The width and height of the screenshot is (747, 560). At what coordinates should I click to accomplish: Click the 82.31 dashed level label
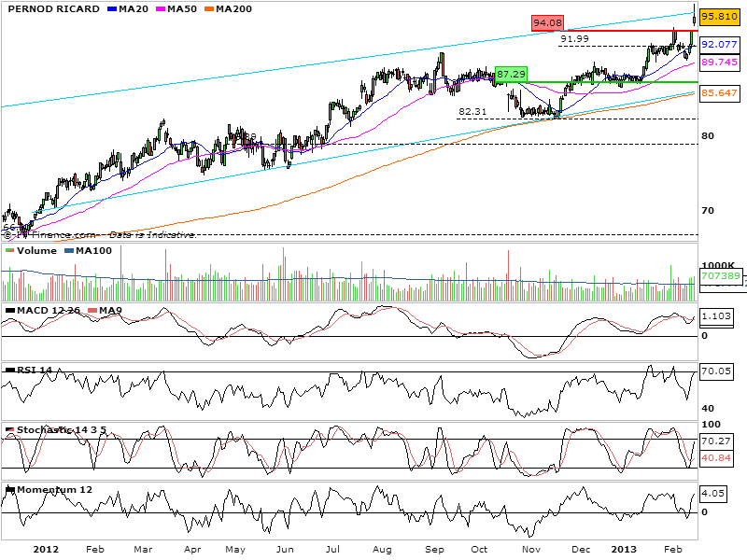tap(472, 112)
